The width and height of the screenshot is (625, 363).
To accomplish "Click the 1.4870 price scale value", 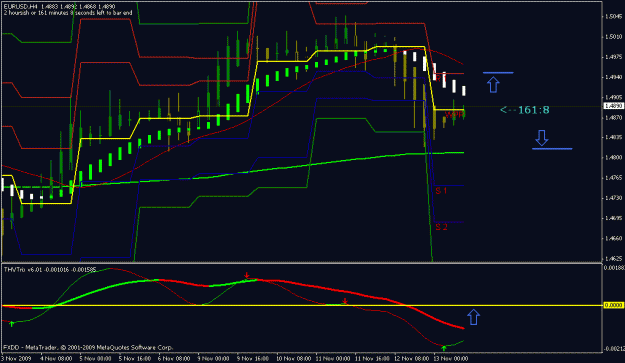I will [x=613, y=118].
